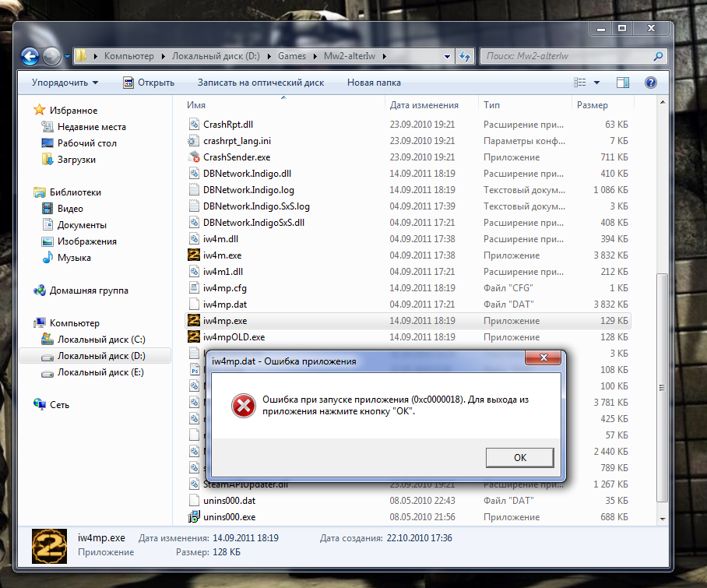Screen dimensions: 707x588
Task: Click the iw4mp.exe game icon
Action: point(193,320)
